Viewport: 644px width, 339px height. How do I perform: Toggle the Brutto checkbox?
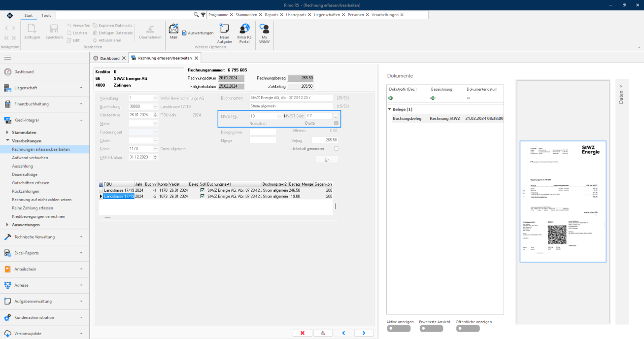336,123
